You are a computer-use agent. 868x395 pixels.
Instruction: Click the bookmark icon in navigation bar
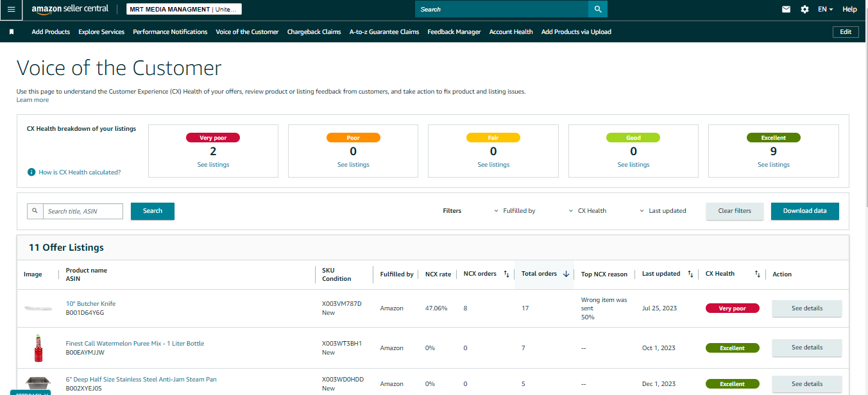pos(12,31)
